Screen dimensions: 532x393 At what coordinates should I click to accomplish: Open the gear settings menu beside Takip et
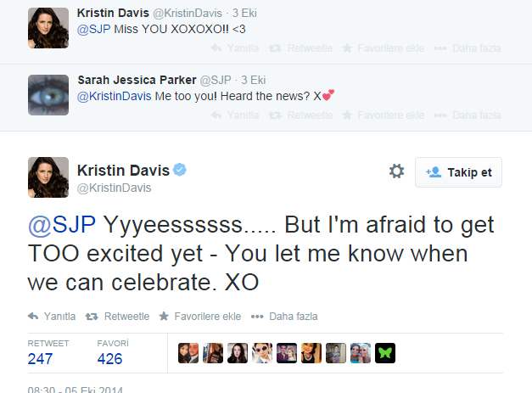tap(396, 171)
